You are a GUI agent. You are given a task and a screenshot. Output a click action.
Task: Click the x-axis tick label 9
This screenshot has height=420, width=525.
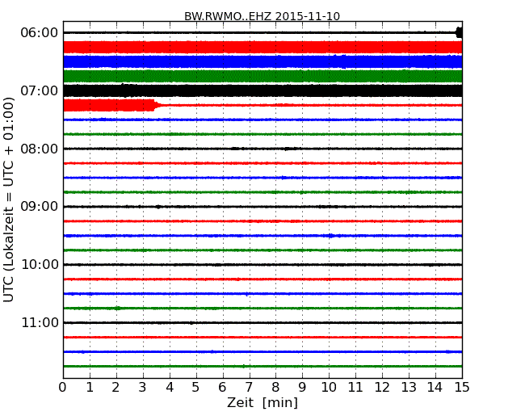(302, 387)
